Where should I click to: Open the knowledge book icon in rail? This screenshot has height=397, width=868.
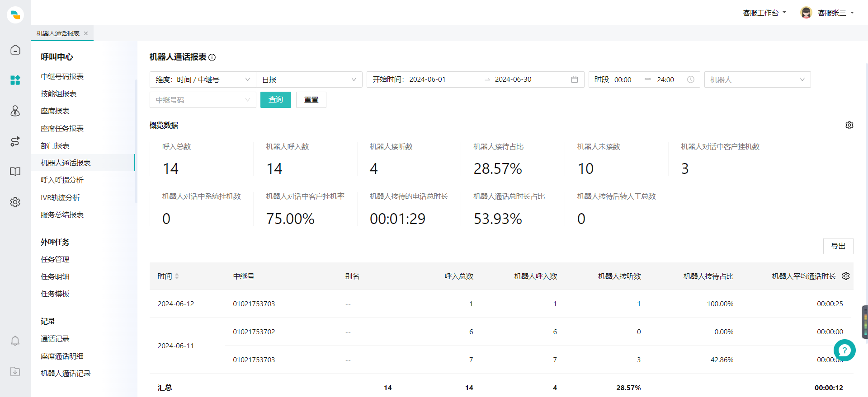[x=15, y=172]
